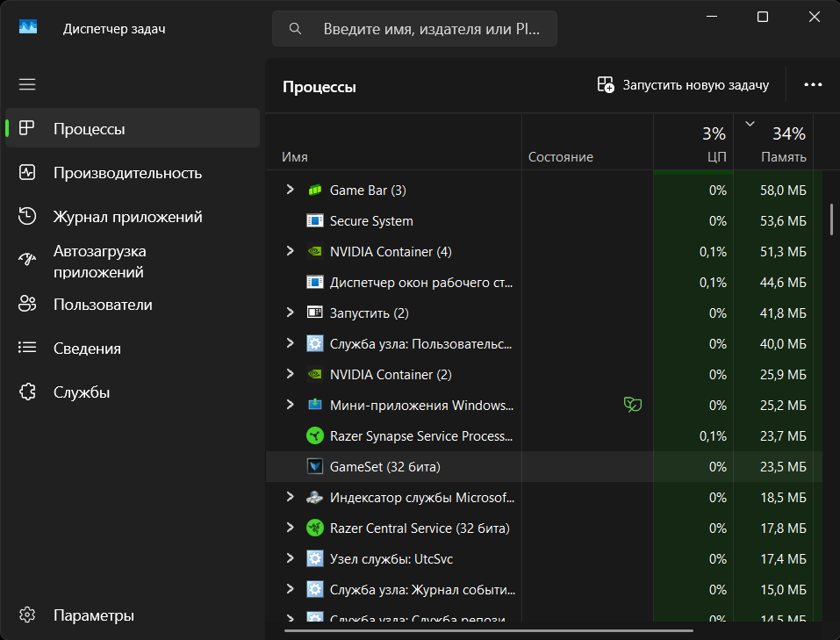840x640 pixels.
Task: Click the Task Manager app icon in title bar
Action: click(28, 28)
